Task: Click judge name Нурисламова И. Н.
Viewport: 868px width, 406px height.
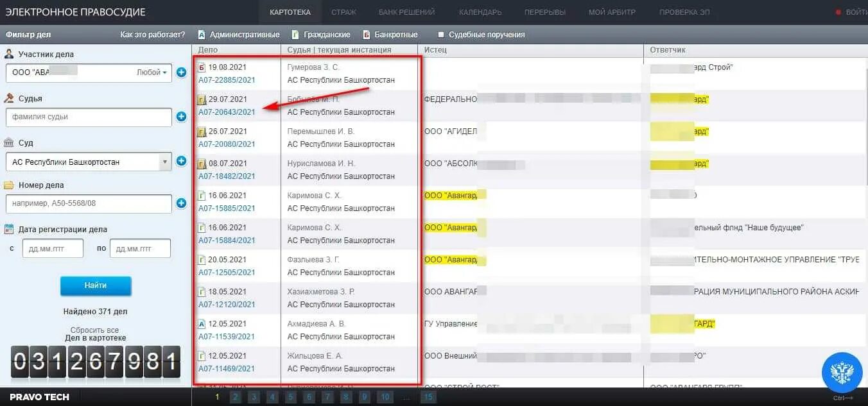Action: (x=321, y=164)
